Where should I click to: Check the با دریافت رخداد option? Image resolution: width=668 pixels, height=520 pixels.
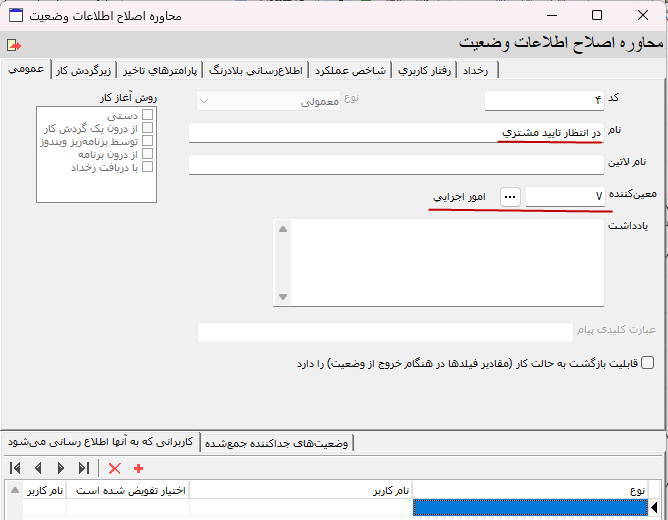click(148, 167)
